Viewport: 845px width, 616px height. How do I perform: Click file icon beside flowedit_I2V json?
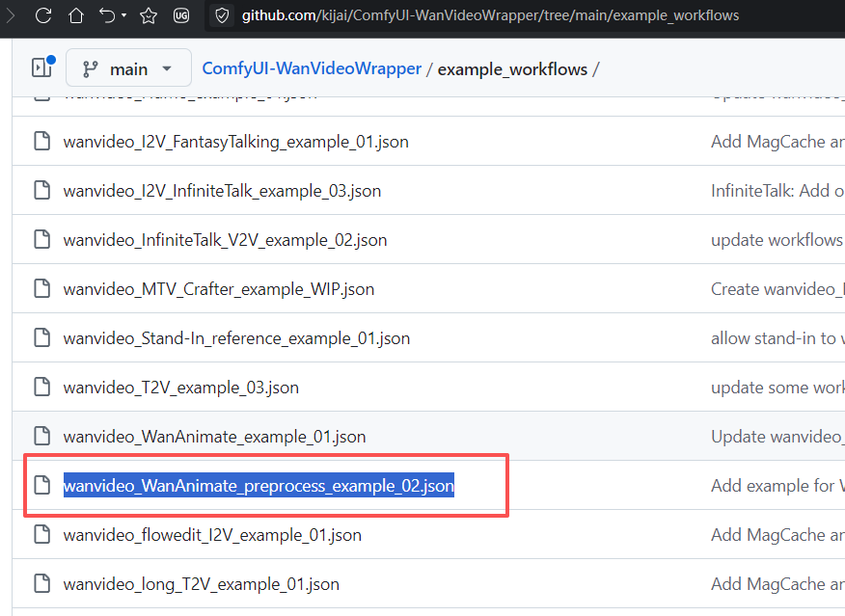click(42, 534)
